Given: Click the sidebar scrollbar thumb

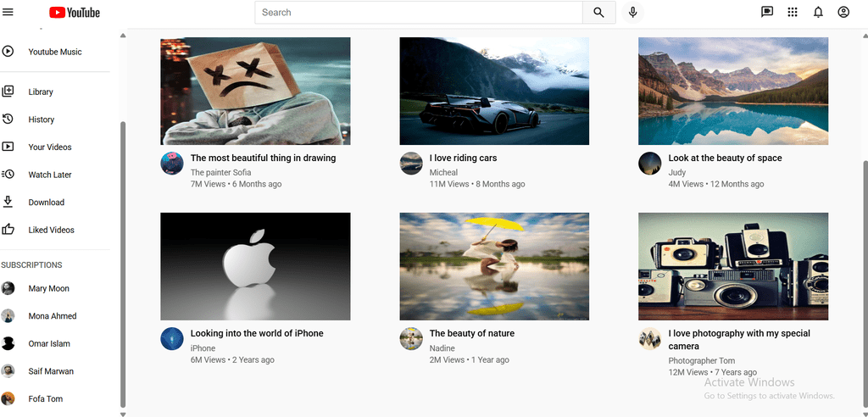Looking at the screenshot, I should tap(123, 264).
